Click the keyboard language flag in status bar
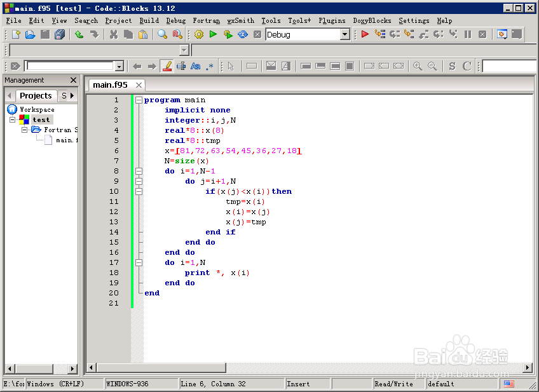The height and width of the screenshot is (392, 539). (x=509, y=384)
